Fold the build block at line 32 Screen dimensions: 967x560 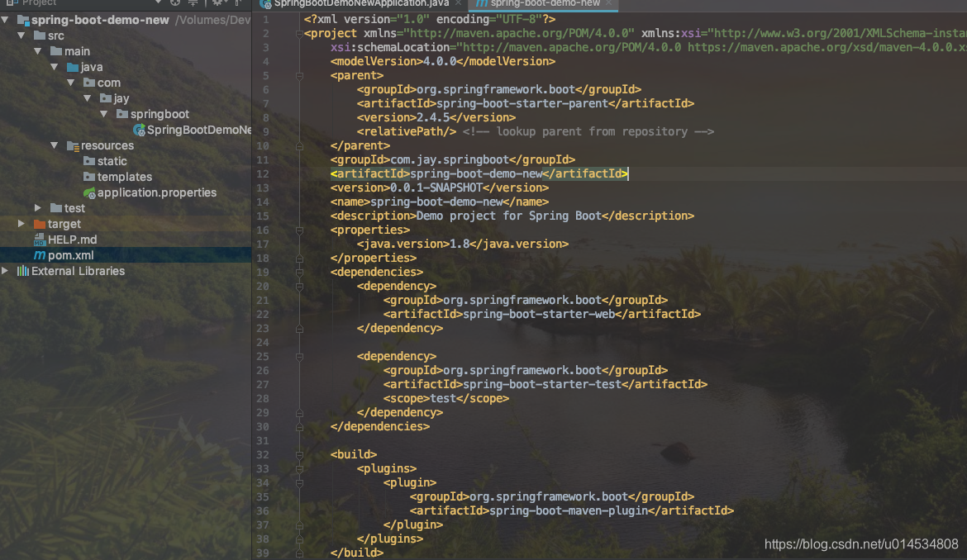point(299,454)
